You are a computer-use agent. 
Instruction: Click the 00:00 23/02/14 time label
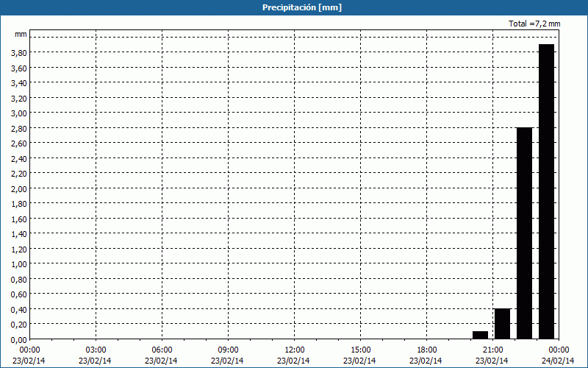click(29, 355)
